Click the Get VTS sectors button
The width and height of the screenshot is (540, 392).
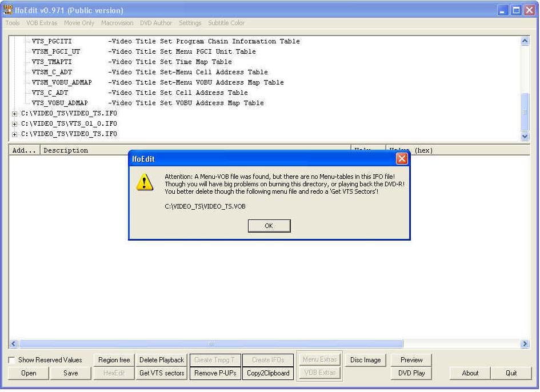coord(162,373)
